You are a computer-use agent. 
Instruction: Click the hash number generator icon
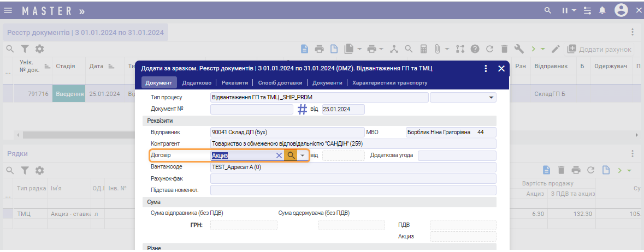coord(303,109)
